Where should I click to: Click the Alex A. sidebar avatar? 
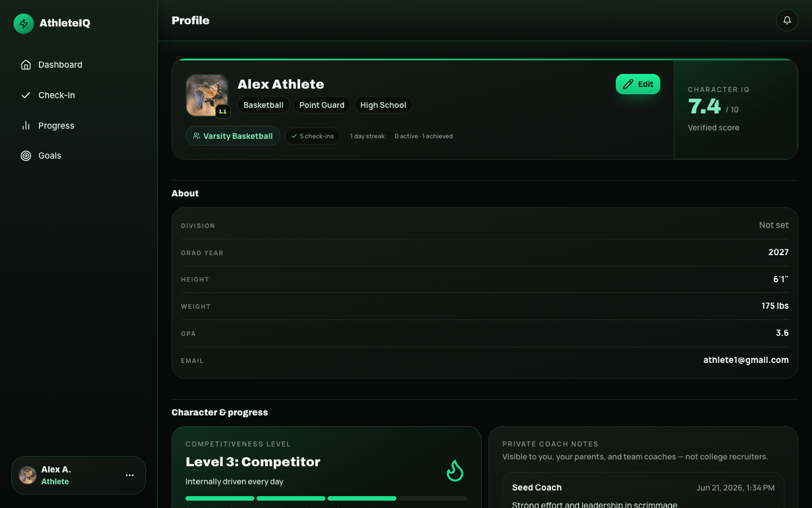point(28,475)
